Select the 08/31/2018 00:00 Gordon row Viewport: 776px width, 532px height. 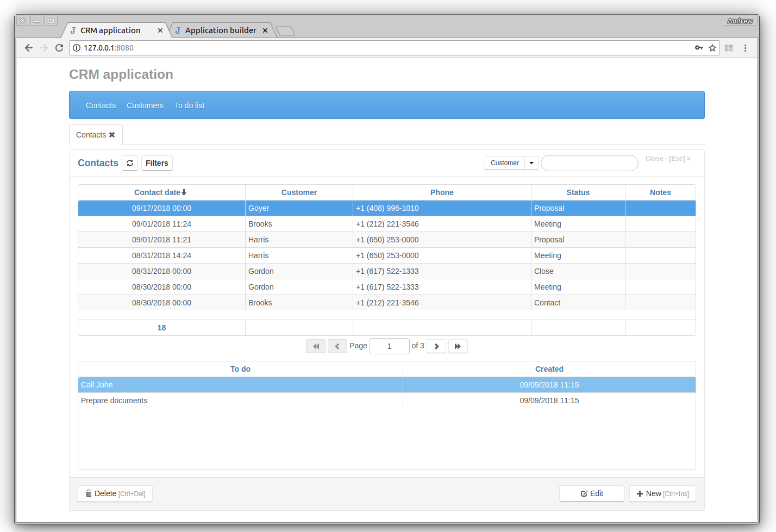pyautogui.click(x=387, y=271)
